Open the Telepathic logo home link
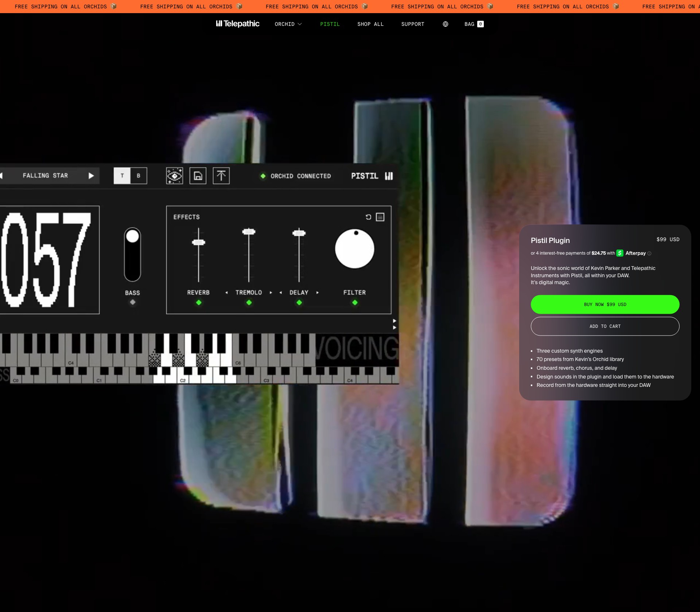 coord(238,24)
